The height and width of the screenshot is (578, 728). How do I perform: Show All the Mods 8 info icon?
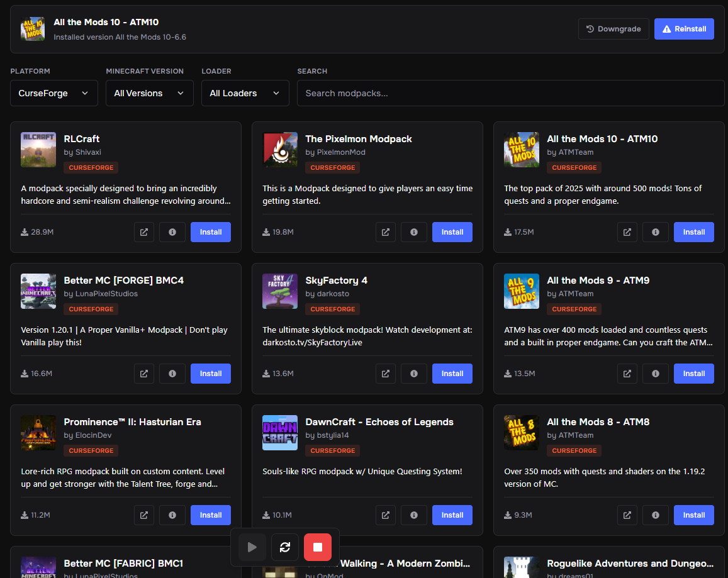point(656,515)
